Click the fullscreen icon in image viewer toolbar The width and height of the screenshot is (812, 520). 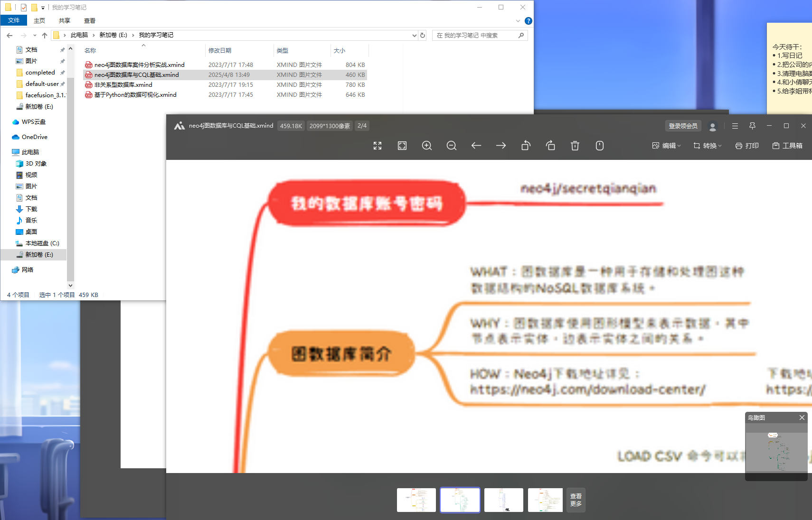click(378, 146)
